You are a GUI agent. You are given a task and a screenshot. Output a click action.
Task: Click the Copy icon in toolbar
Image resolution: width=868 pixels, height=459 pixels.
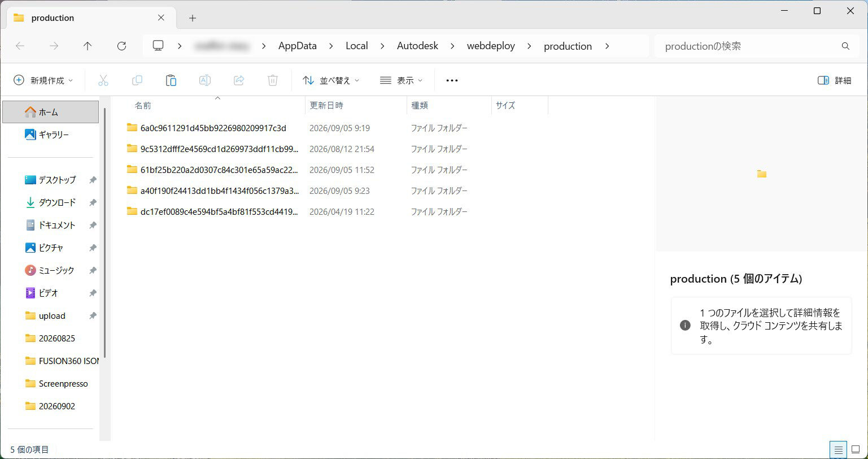point(137,80)
